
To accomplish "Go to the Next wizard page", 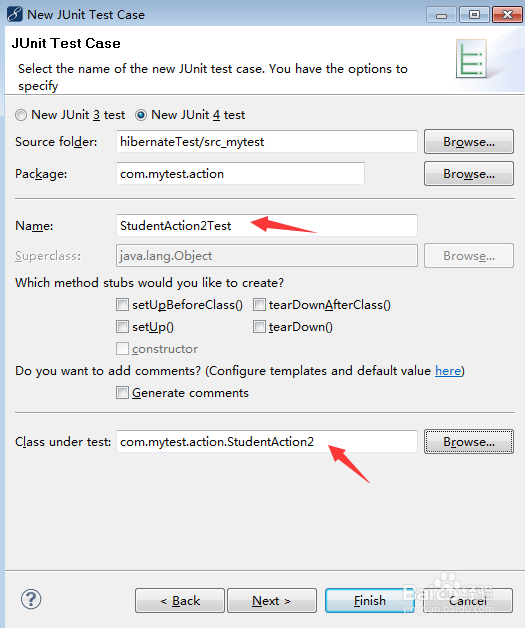I will 272,600.
